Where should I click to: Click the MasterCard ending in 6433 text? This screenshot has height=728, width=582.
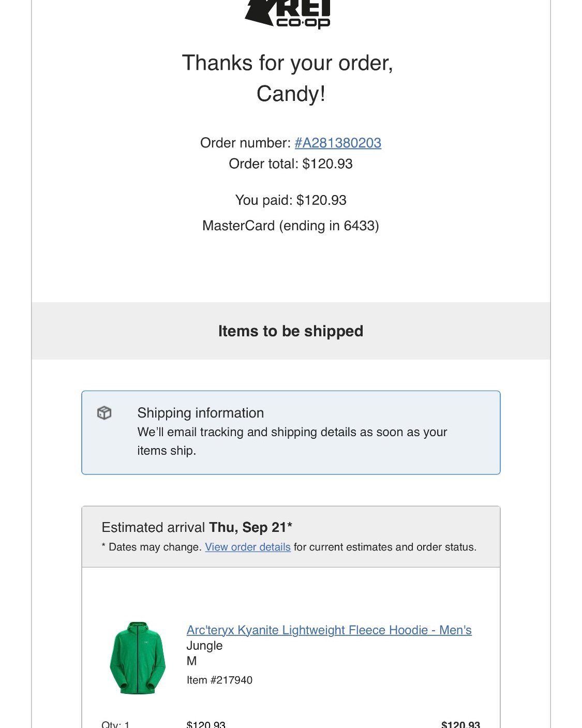click(291, 226)
